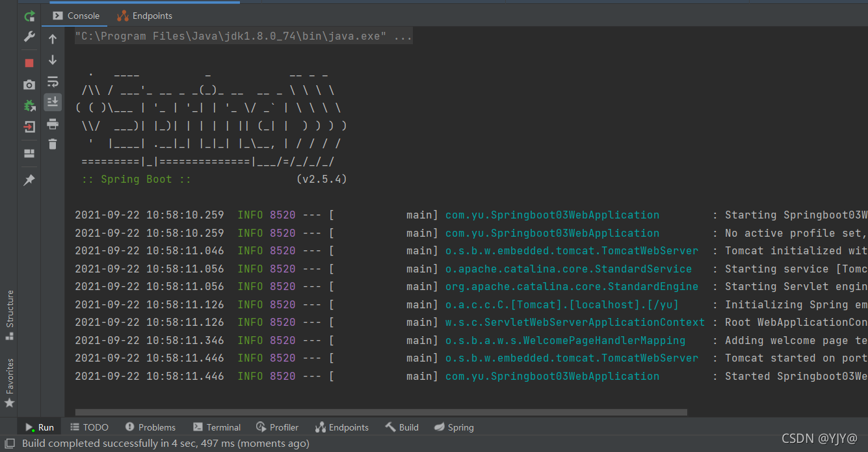
Task: Open the layout restore icon
Action: point(29,153)
